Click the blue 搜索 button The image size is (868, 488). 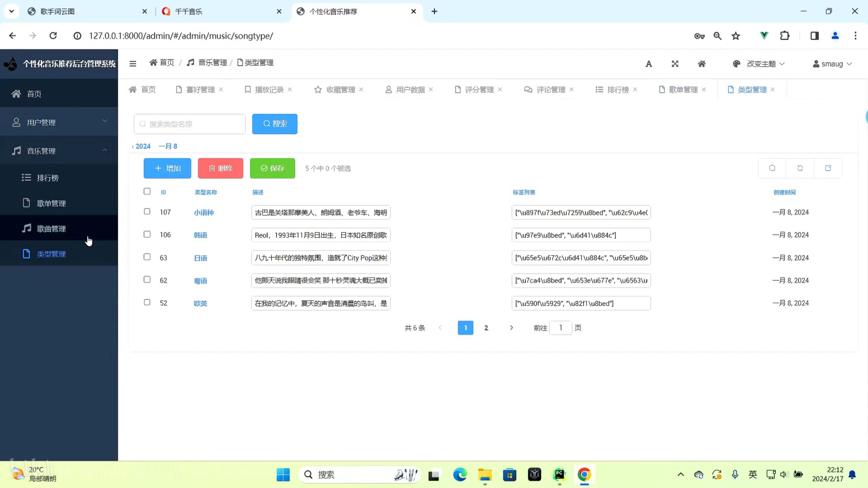coord(275,124)
